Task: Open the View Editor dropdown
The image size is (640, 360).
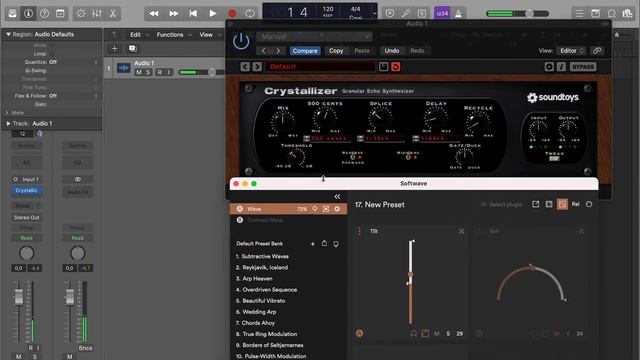Action: click(x=572, y=51)
